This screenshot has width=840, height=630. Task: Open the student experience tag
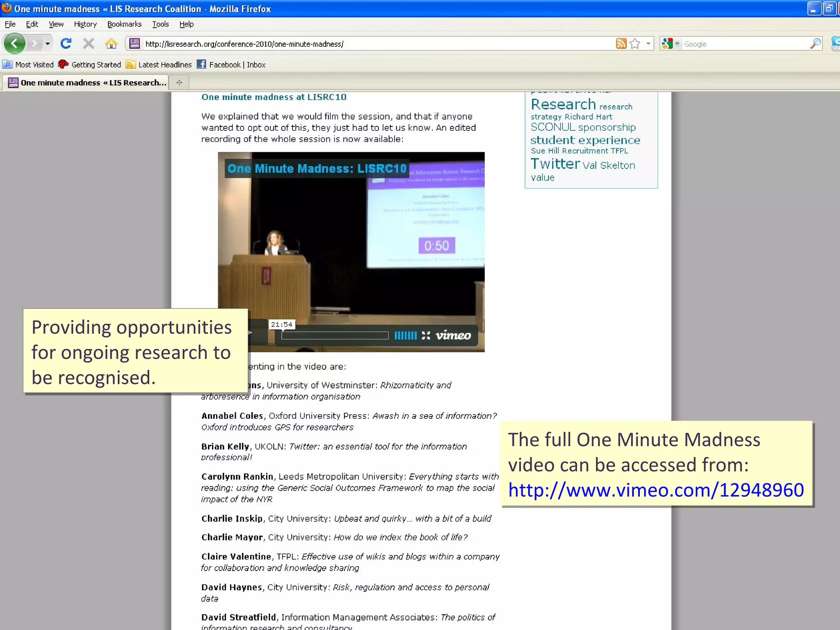tap(585, 140)
